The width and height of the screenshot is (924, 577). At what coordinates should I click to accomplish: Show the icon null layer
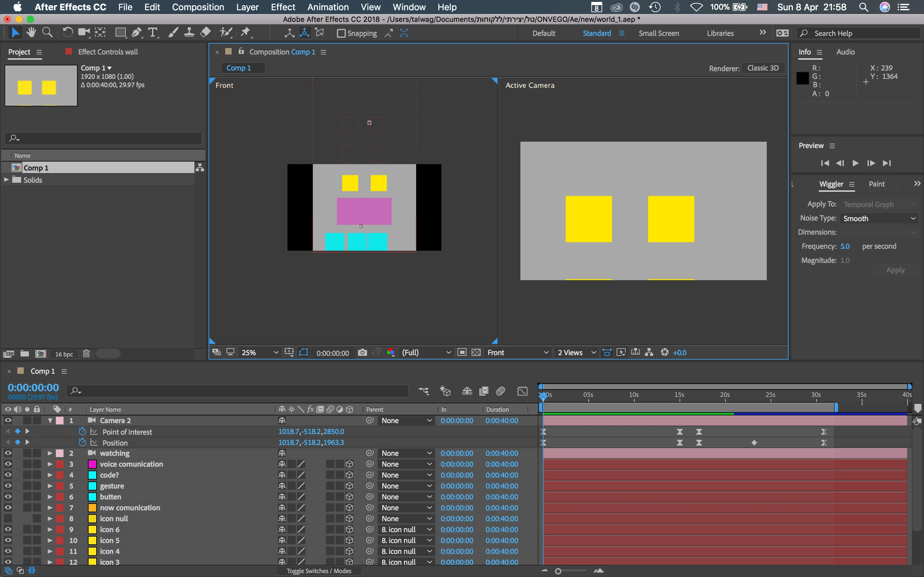[8, 519]
